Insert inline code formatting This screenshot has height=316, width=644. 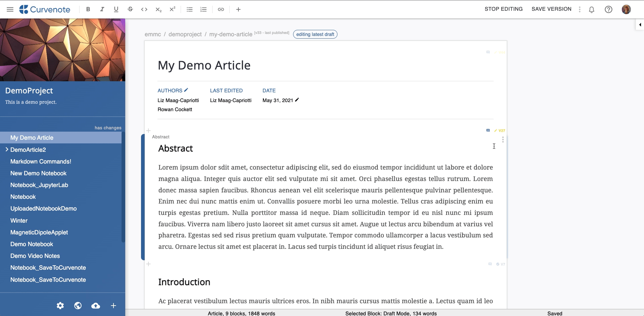pyautogui.click(x=144, y=9)
